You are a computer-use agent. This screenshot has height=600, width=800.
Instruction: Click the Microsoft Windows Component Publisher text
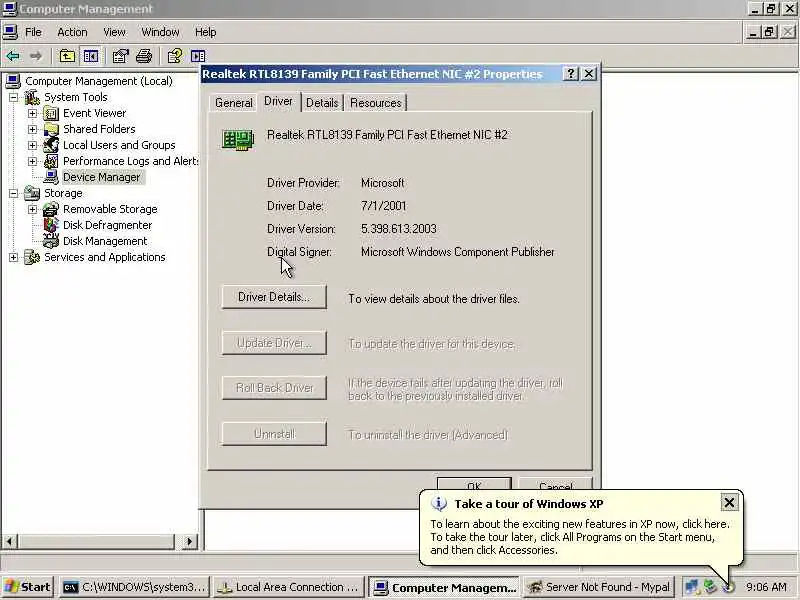click(457, 252)
